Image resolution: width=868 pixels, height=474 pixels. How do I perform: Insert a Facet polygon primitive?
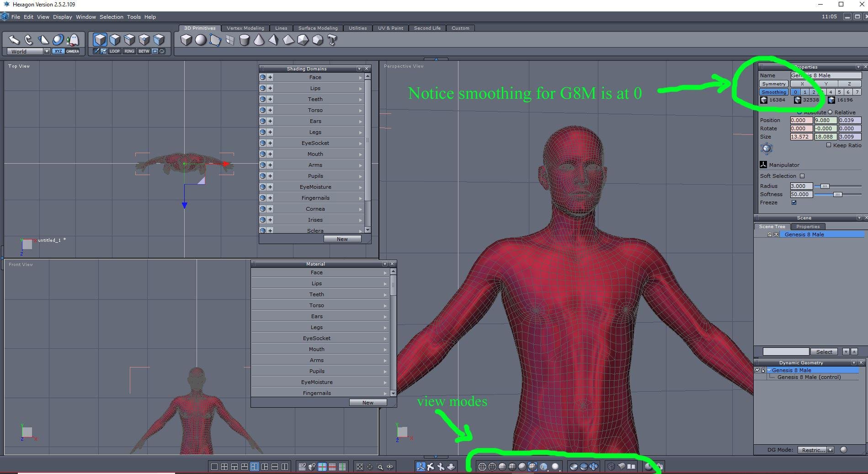(x=215, y=40)
